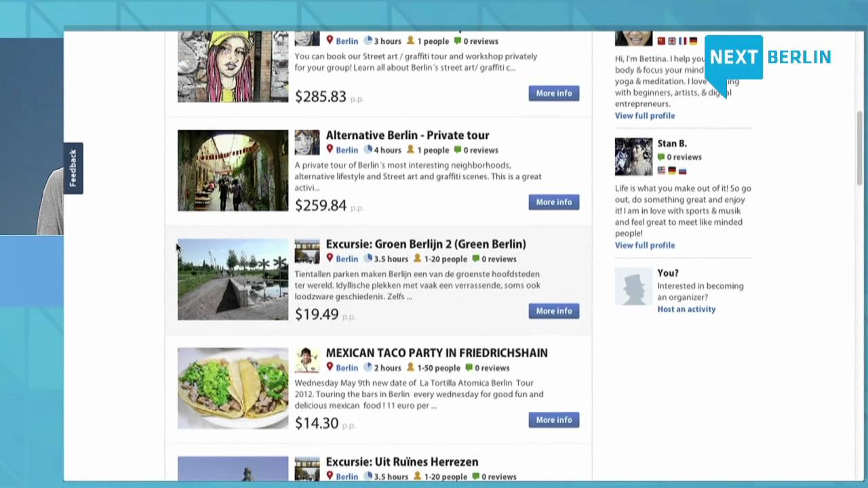Screen dimensions: 868x488
Task: Click map pin icon in Groen Berlijn row
Action: pos(330,258)
